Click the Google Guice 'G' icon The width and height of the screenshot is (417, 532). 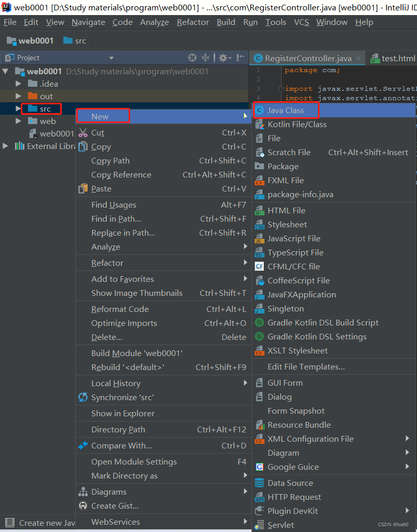click(259, 467)
